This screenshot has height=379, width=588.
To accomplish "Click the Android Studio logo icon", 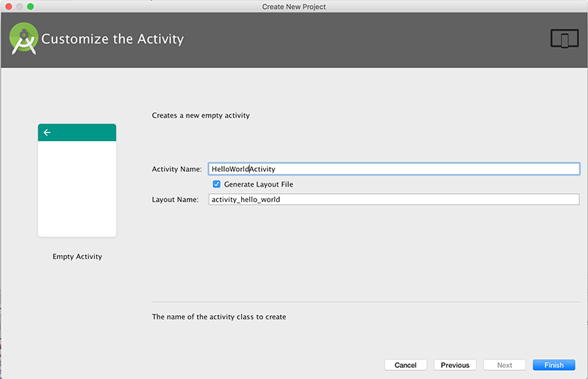I will tap(24, 39).
